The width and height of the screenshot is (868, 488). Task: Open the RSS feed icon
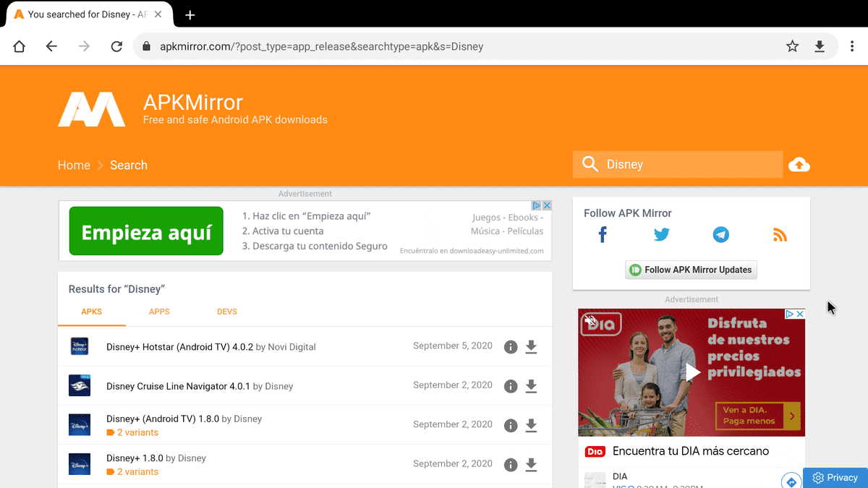coord(780,234)
